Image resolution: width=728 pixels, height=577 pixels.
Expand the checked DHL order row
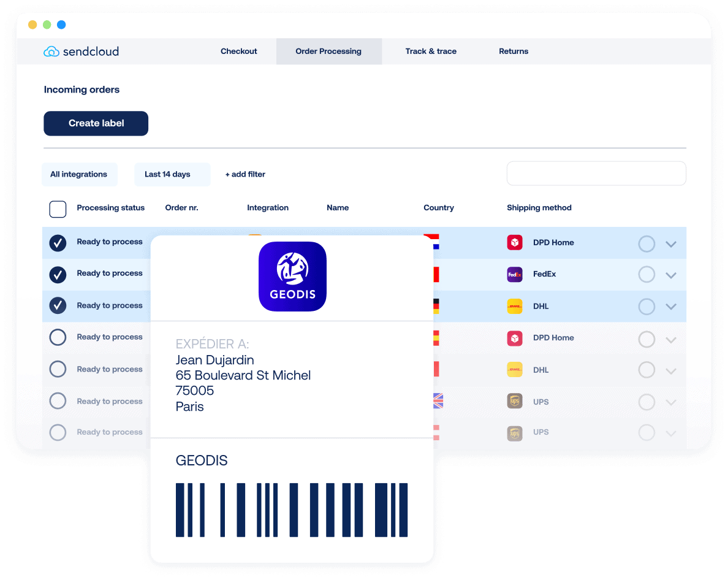[x=671, y=307]
